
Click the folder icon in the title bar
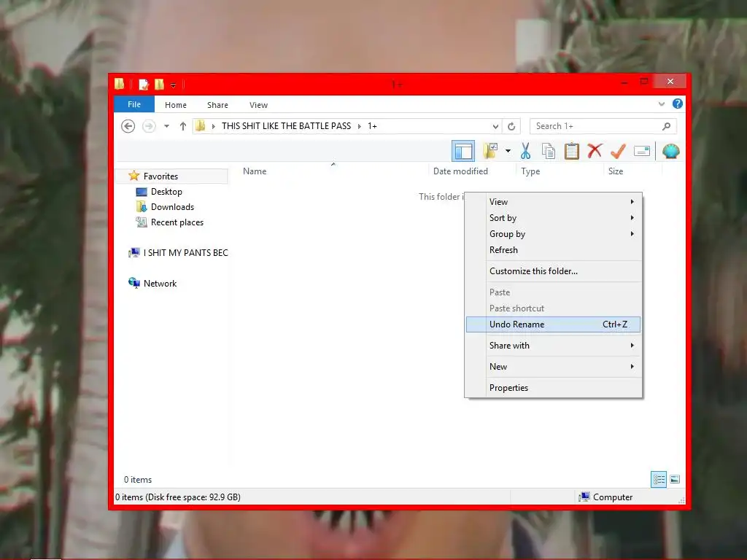pos(119,84)
